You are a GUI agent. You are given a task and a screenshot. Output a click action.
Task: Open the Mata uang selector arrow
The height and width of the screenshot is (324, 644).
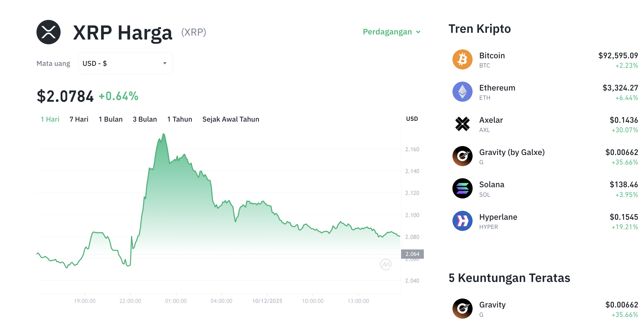point(164,63)
